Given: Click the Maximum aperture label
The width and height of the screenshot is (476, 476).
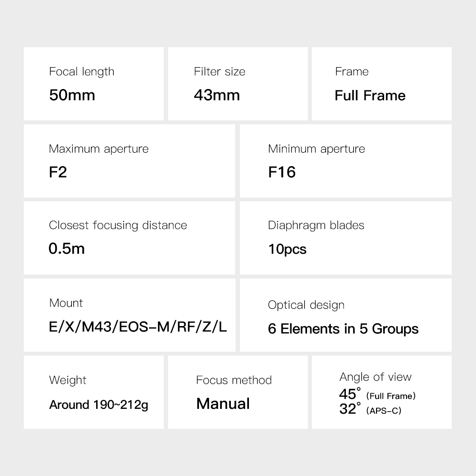Looking at the screenshot, I should point(99,149).
